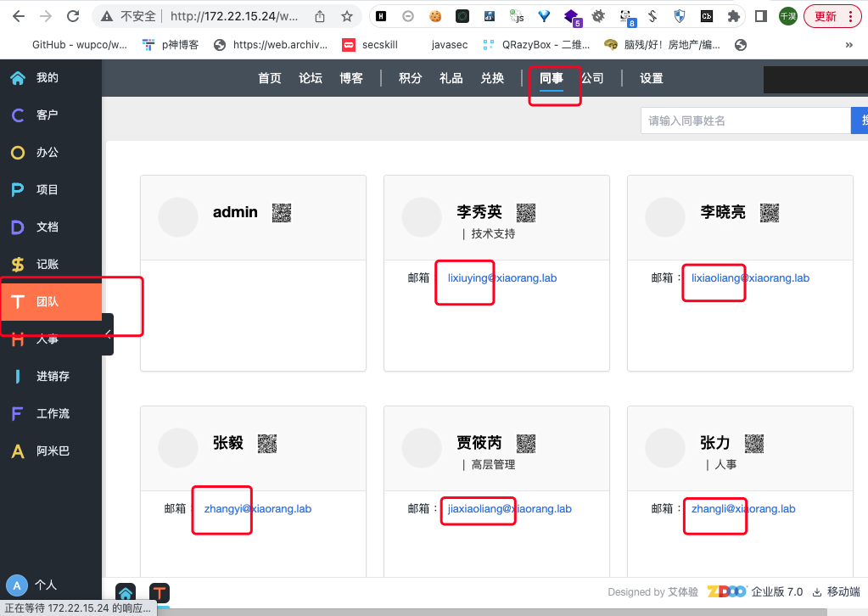Viewport: 868px width, 616px height.
Task: Switch to the 同事 colleagues tab
Action: [552, 79]
